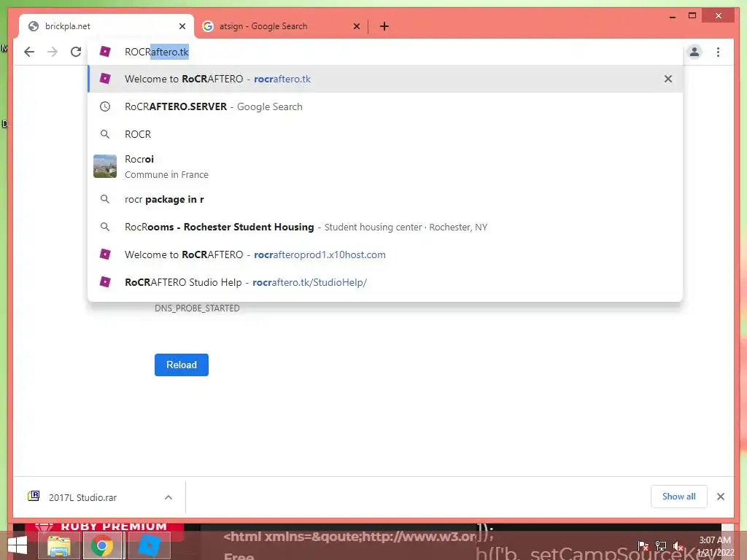Select the rocr package in r suggestion
747x560 pixels.
click(x=385, y=199)
